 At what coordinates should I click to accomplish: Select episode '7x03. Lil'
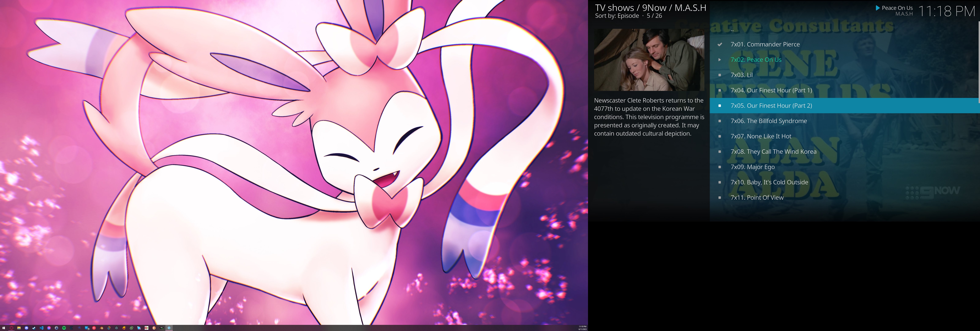[x=845, y=75]
